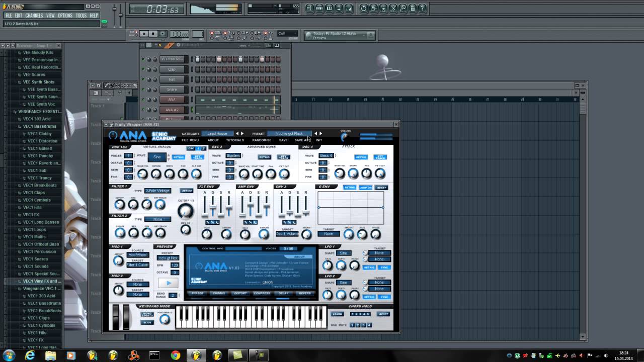Viewport: 644px width, 362px height.
Task: Click the ANA preview play button
Action: pos(169,284)
